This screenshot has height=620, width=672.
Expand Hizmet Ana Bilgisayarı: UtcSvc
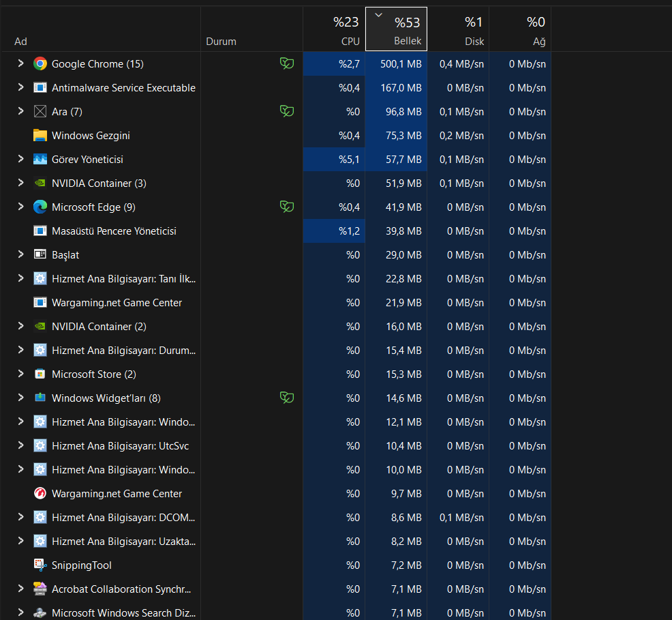pyautogui.click(x=20, y=445)
